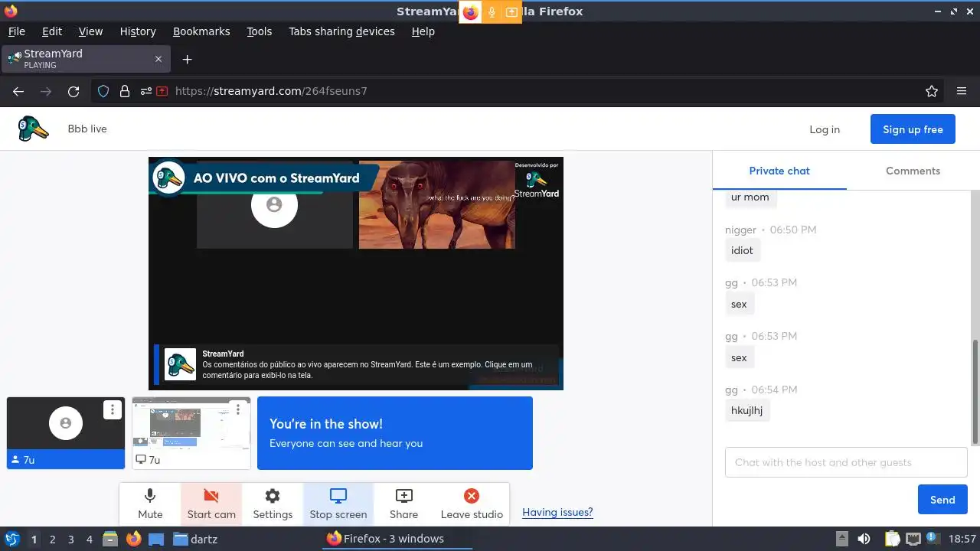Viewport: 980px width, 551px height.
Task: Reload the page with the refresh icon
Action: [73, 91]
